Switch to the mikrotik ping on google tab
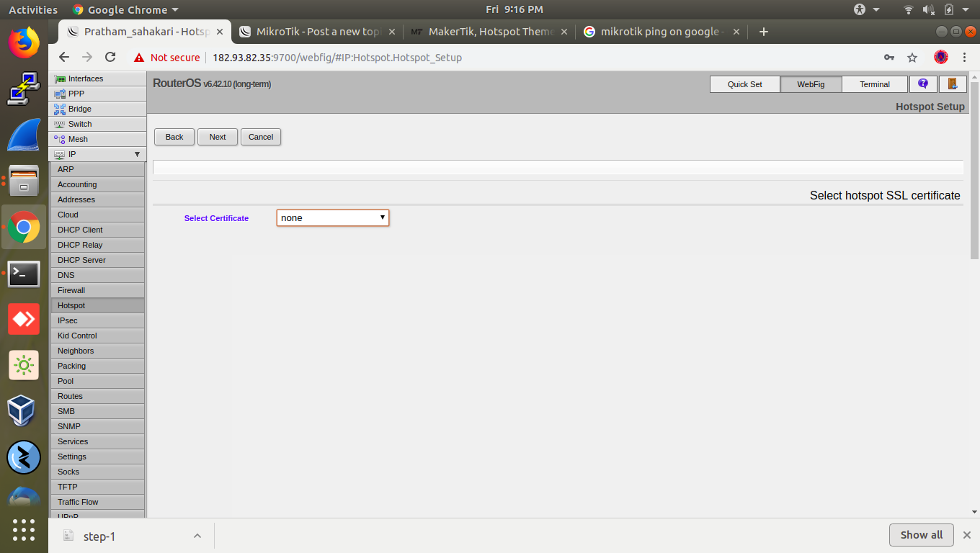This screenshot has width=980, height=553. [x=662, y=32]
